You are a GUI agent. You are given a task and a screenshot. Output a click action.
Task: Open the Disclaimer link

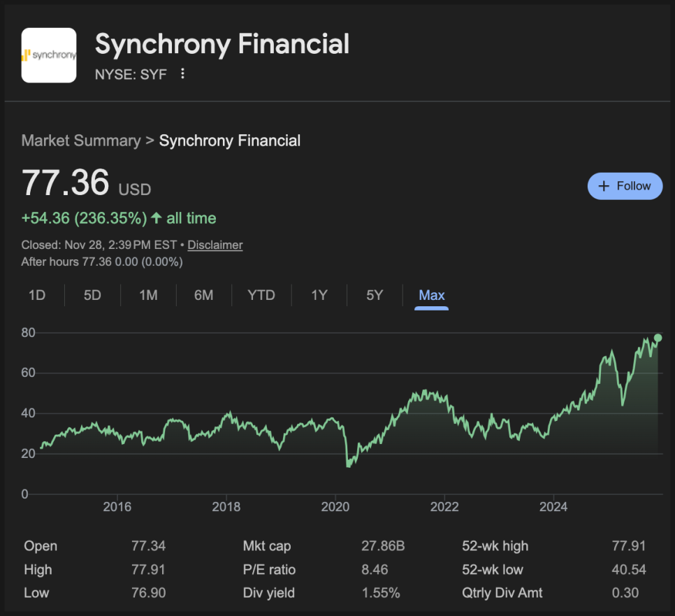pyautogui.click(x=215, y=245)
